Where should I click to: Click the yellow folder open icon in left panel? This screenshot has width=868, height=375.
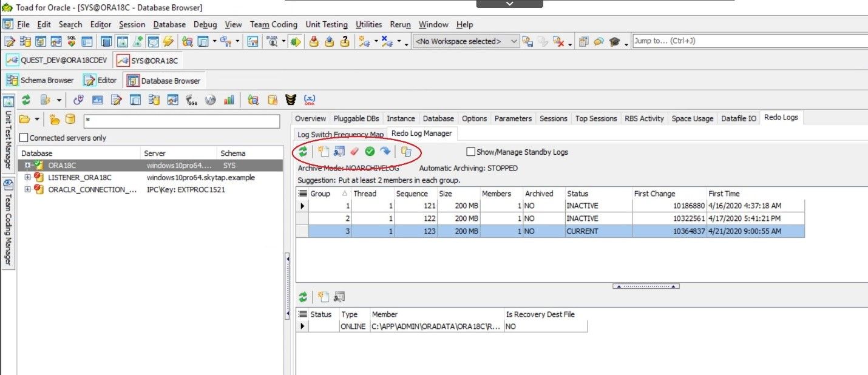tap(25, 119)
